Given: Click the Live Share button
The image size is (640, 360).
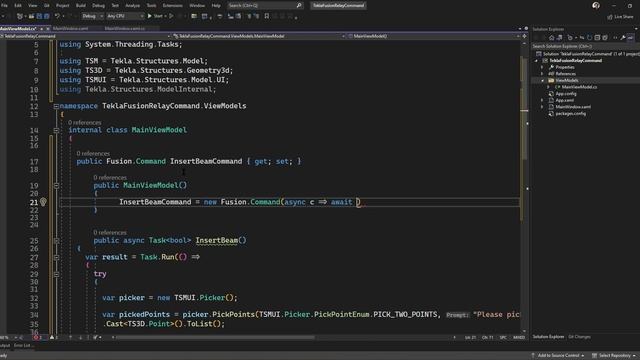Looking at the screenshot, I should 620,17.
